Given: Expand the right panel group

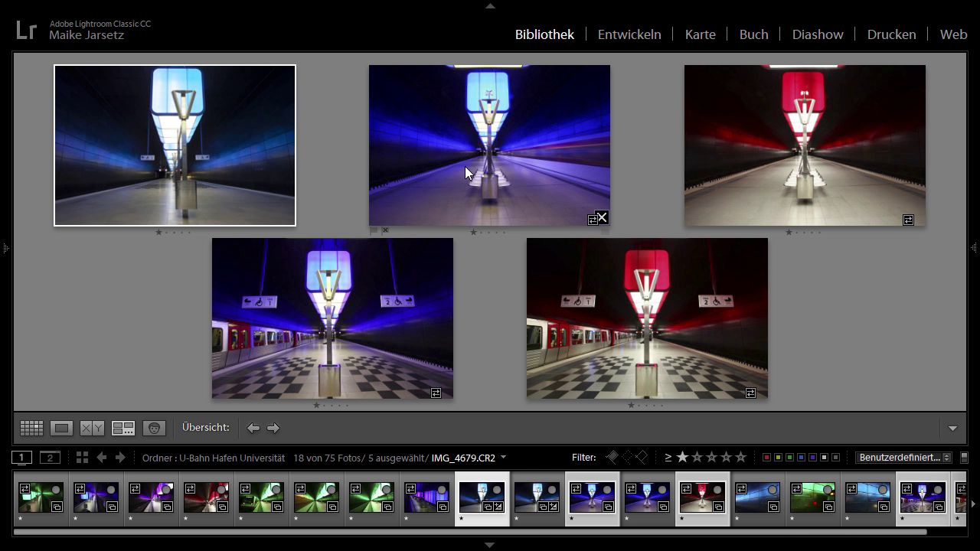Looking at the screenshot, I should click(974, 248).
